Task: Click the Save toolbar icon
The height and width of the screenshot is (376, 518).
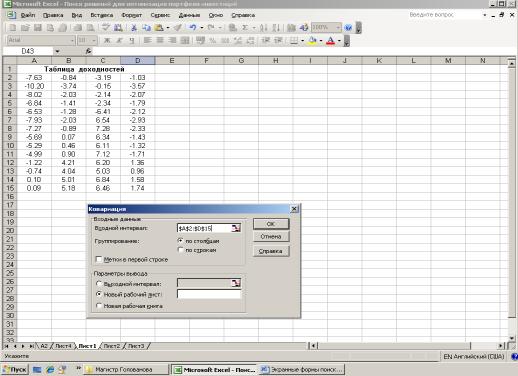Action: (x=38, y=28)
